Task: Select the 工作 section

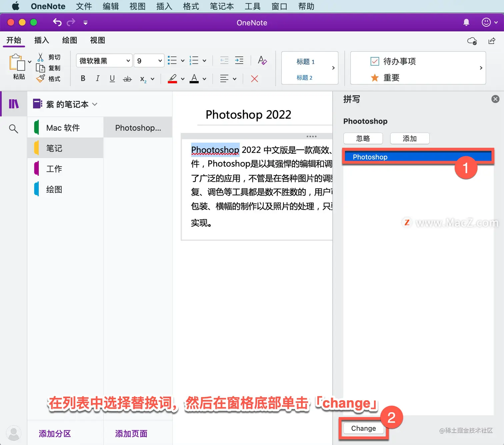Action: pos(65,169)
